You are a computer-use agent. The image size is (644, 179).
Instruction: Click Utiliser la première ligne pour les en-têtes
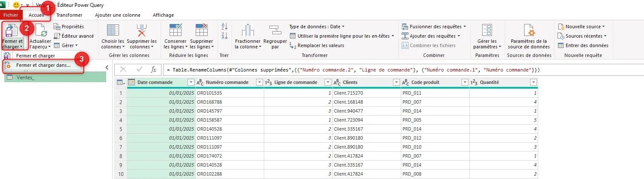click(342, 36)
